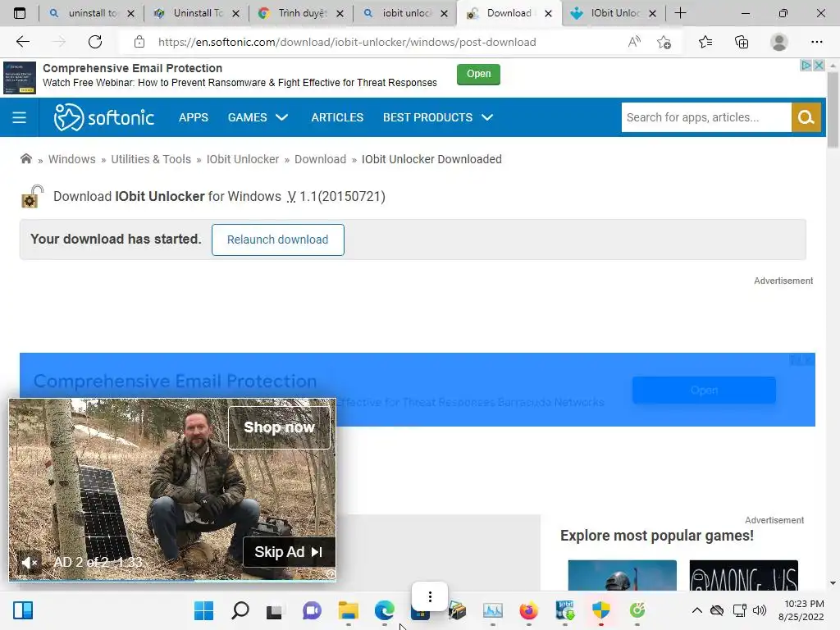Open Download breadcrumb link
The height and width of the screenshot is (630, 840).
[x=321, y=159]
